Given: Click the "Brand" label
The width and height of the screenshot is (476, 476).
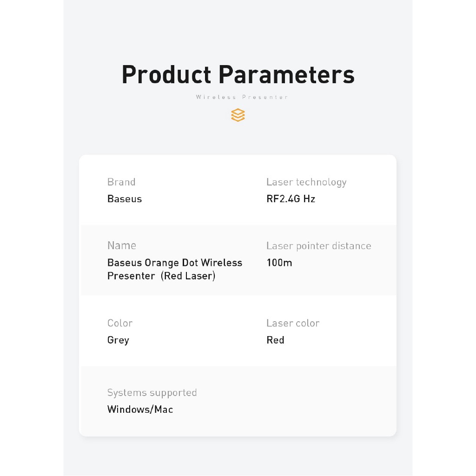Looking at the screenshot, I should (x=121, y=182).
